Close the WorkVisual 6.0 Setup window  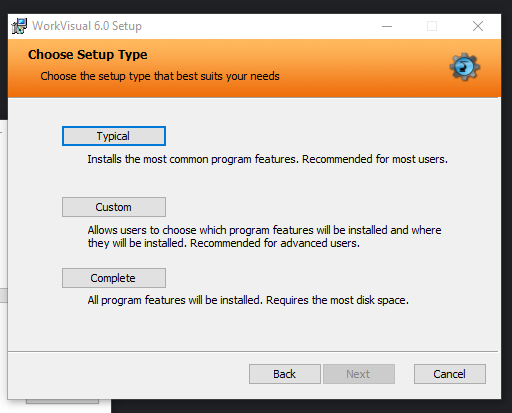pyautogui.click(x=478, y=26)
